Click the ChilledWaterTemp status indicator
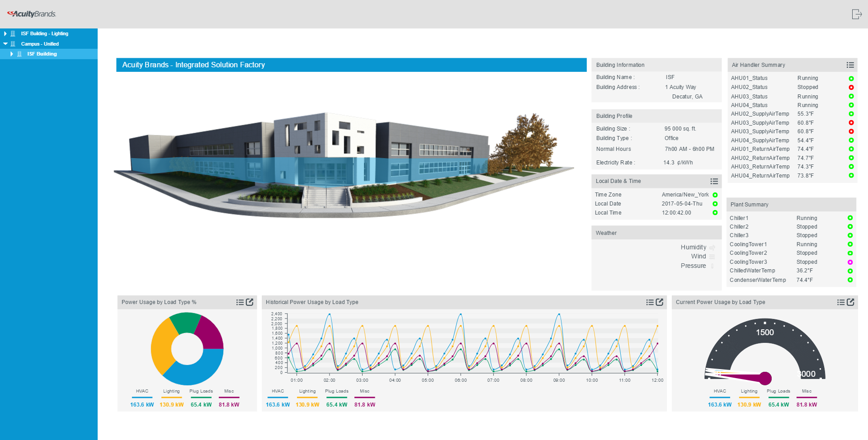The image size is (868, 440). [x=850, y=271]
